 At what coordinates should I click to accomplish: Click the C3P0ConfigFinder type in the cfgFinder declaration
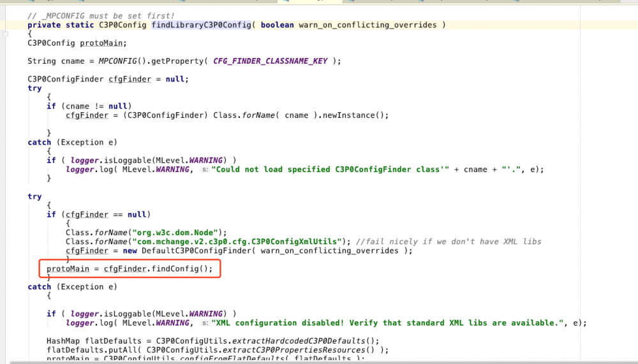click(66, 79)
